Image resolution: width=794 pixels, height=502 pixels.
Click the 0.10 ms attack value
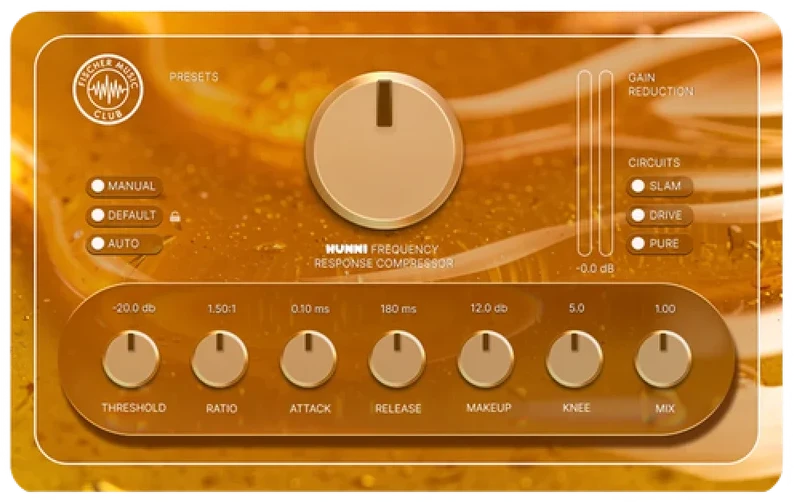(x=310, y=308)
